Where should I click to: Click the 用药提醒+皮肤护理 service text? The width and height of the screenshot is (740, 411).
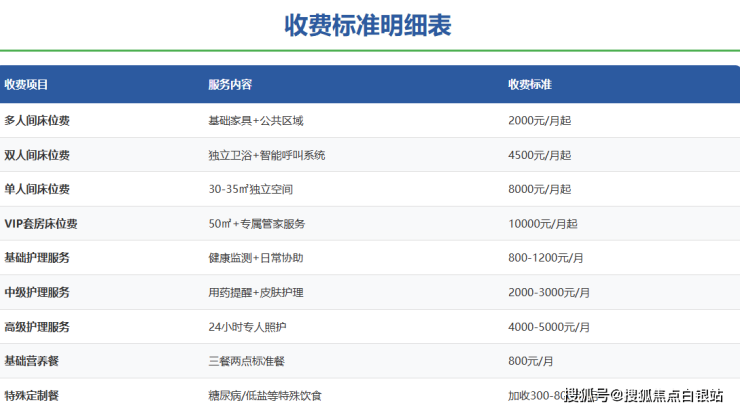[x=255, y=293]
